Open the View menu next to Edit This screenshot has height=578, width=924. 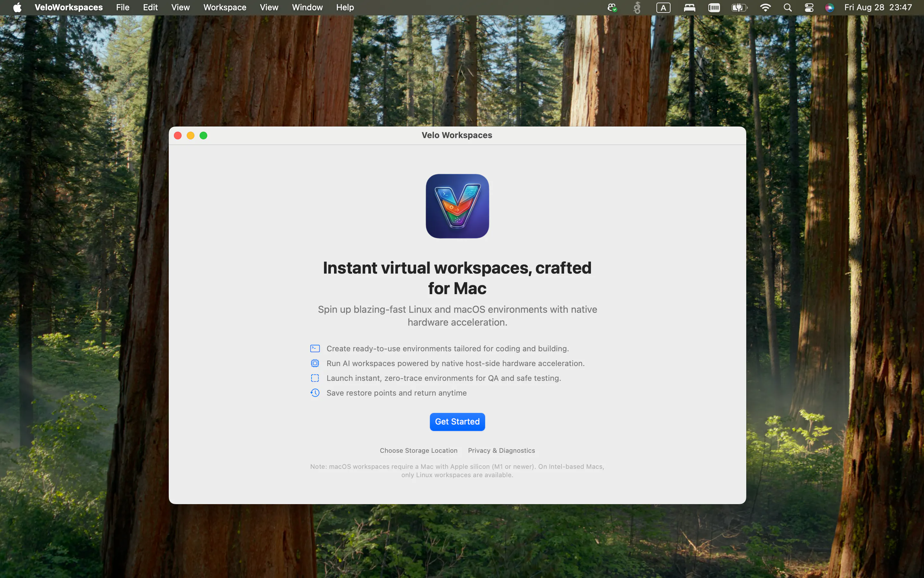pyautogui.click(x=180, y=7)
